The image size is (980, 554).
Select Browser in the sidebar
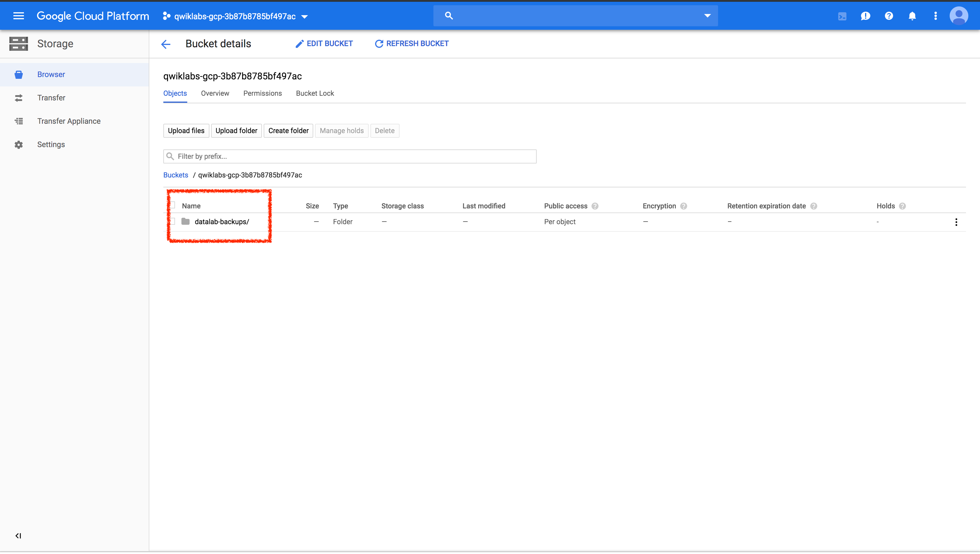click(75, 75)
